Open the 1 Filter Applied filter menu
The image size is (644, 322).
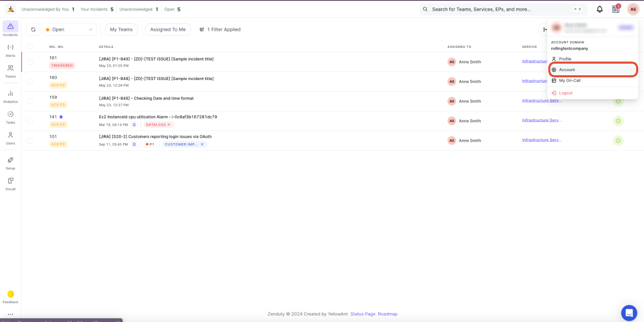click(220, 29)
